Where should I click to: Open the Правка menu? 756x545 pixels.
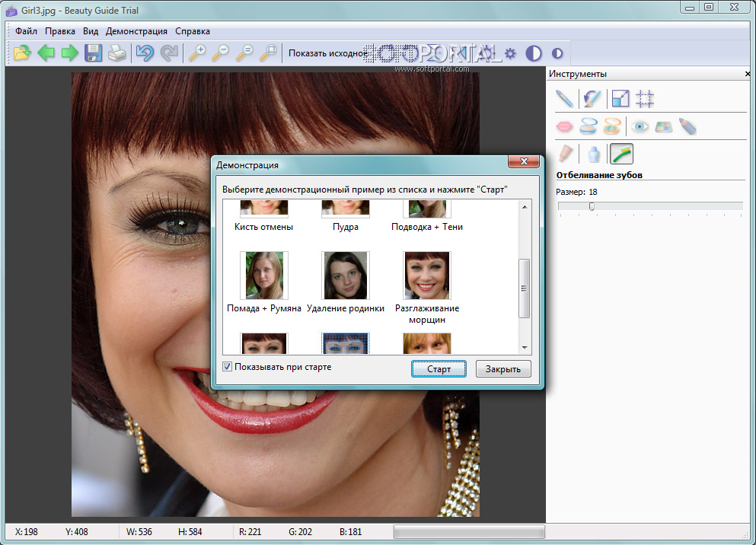click(x=59, y=31)
